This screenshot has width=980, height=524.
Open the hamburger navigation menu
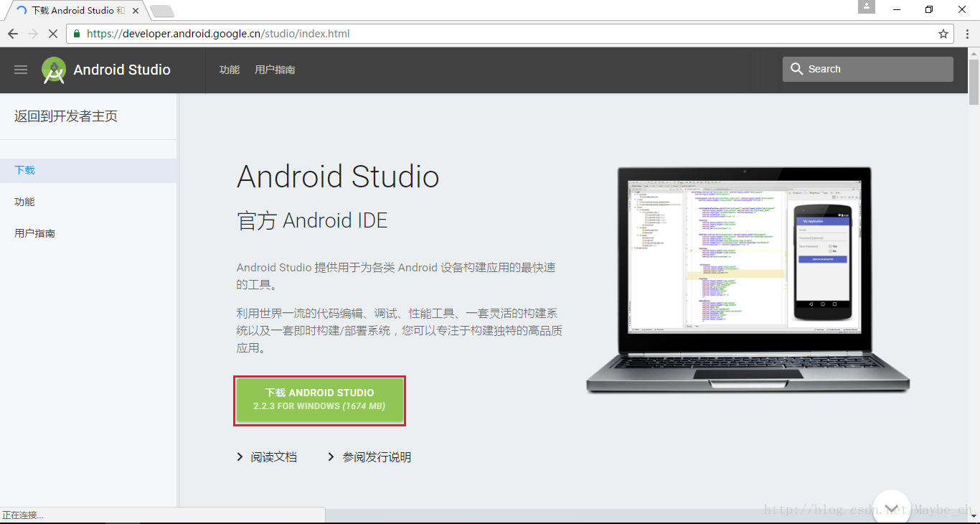pyautogui.click(x=21, y=70)
